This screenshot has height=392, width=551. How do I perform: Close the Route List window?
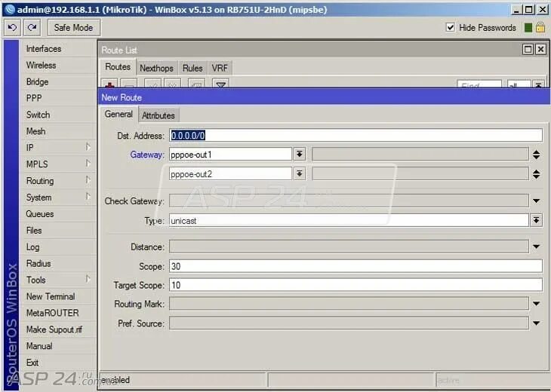(540, 50)
